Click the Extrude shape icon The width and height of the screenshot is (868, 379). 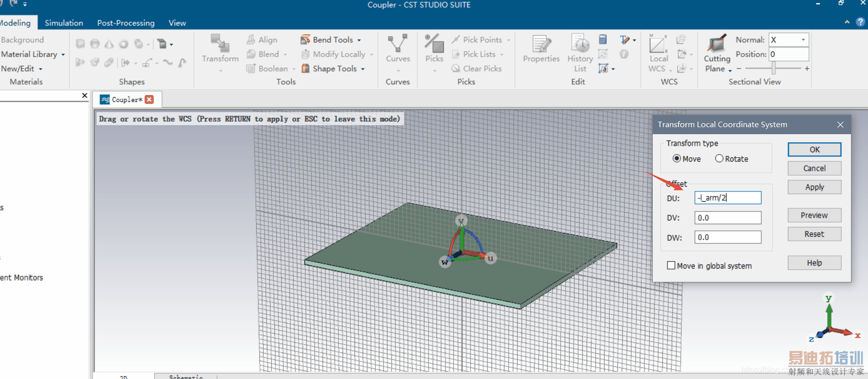pyautogui.click(x=162, y=44)
